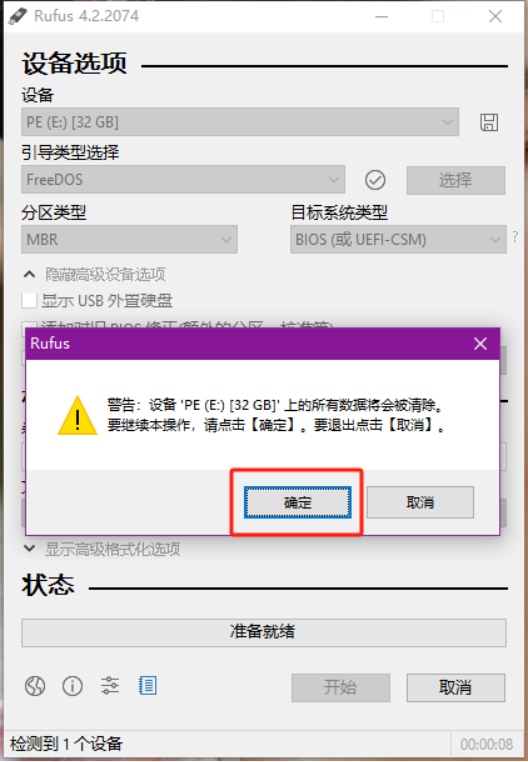Click the save disk image icon
Image resolution: width=528 pixels, height=762 pixels.
(489, 122)
